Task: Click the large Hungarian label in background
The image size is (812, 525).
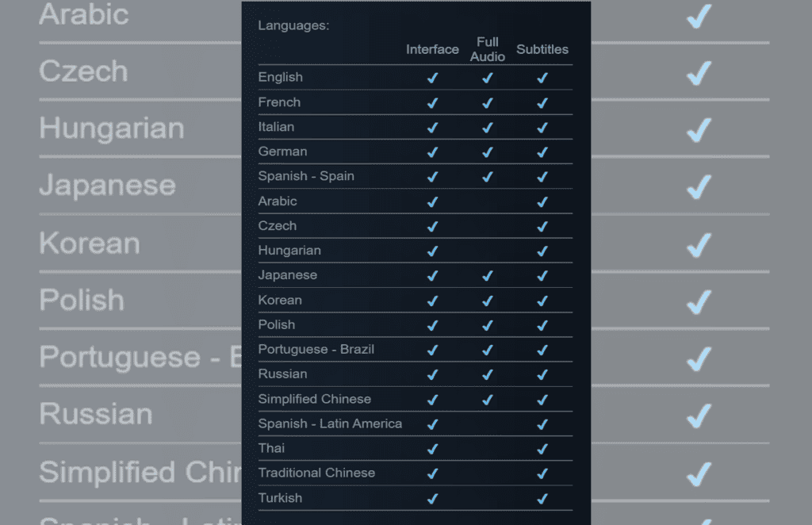Action: 112,128
